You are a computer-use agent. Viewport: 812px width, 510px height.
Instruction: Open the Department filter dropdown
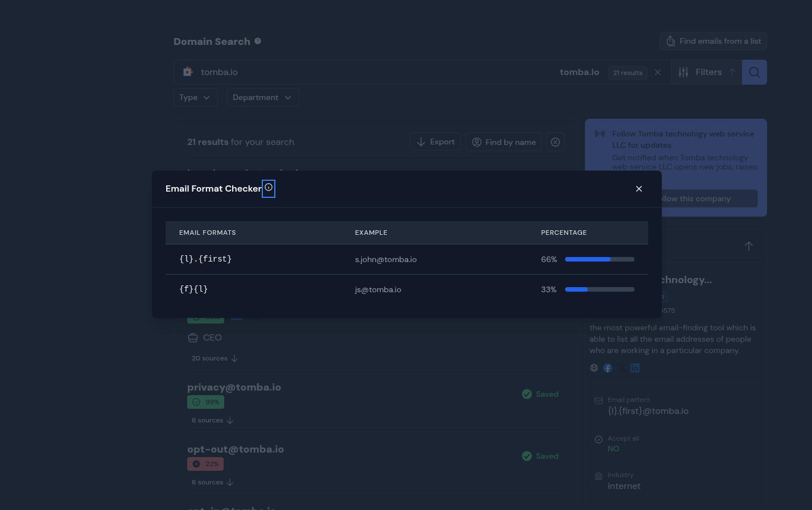click(x=263, y=97)
